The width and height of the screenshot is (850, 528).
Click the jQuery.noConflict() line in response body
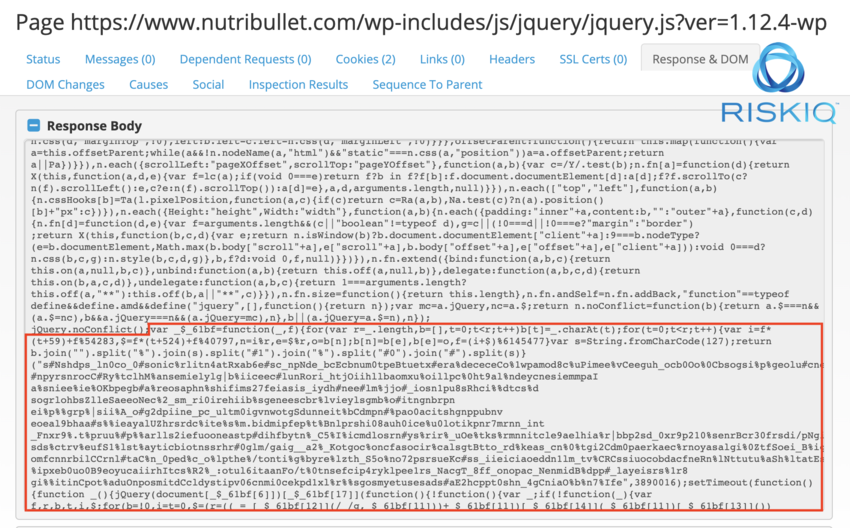(89, 329)
